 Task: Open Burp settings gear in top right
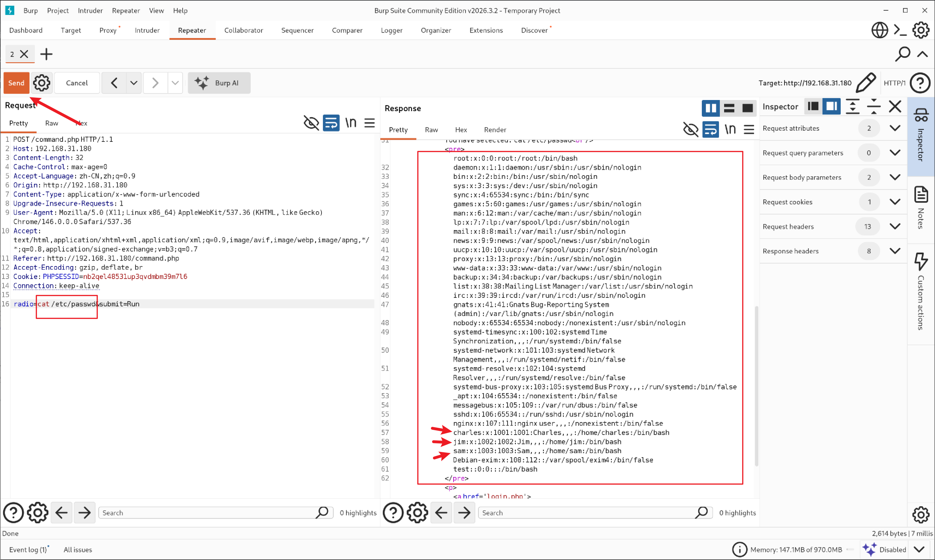(921, 30)
